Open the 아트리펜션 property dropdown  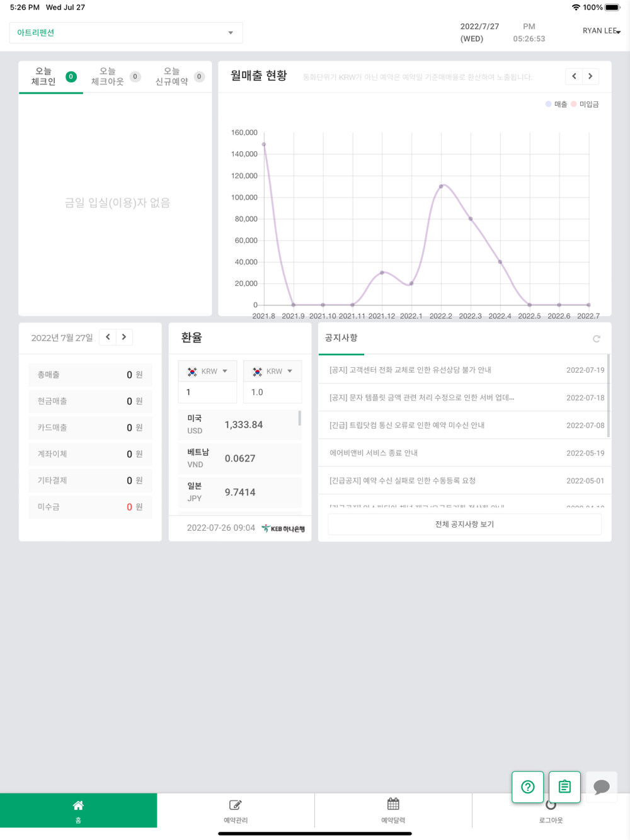pyautogui.click(x=126, y=33)
